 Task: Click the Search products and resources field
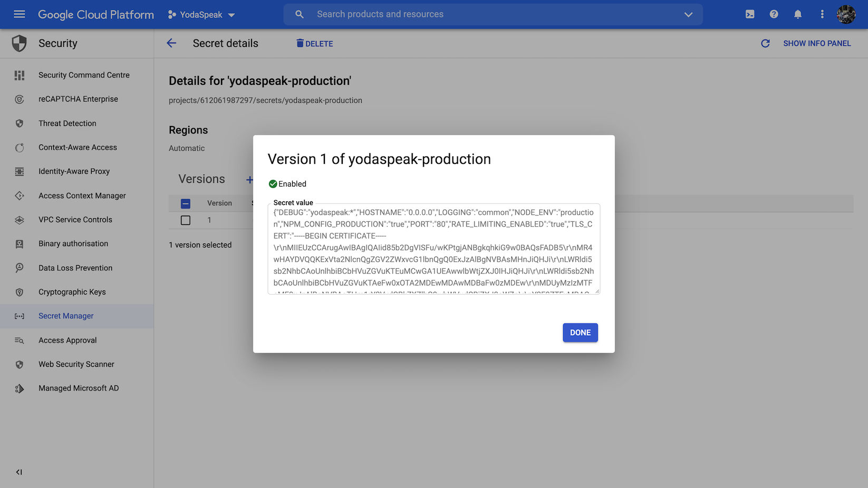[x=493, y=14]
